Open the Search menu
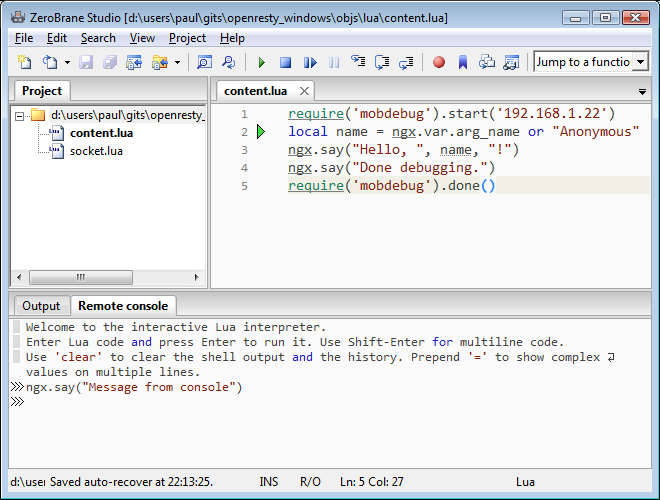This screenshot has width=660, height=500. (x=98, y=38)
